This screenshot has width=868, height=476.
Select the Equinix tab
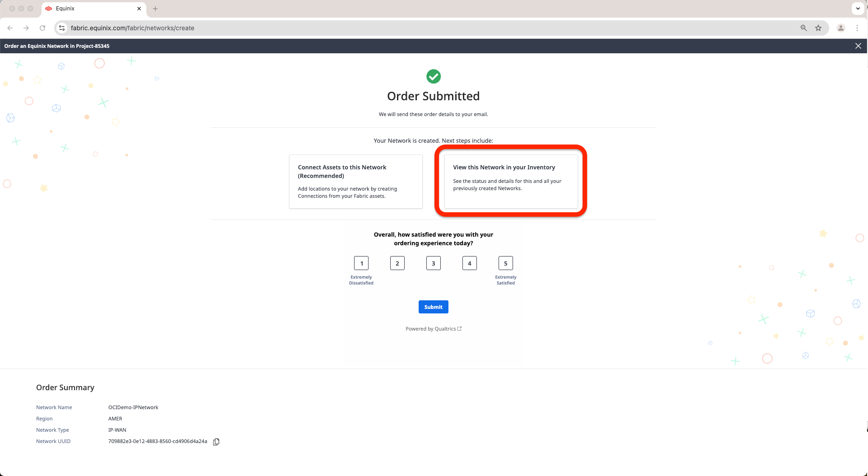pos(93,9)
